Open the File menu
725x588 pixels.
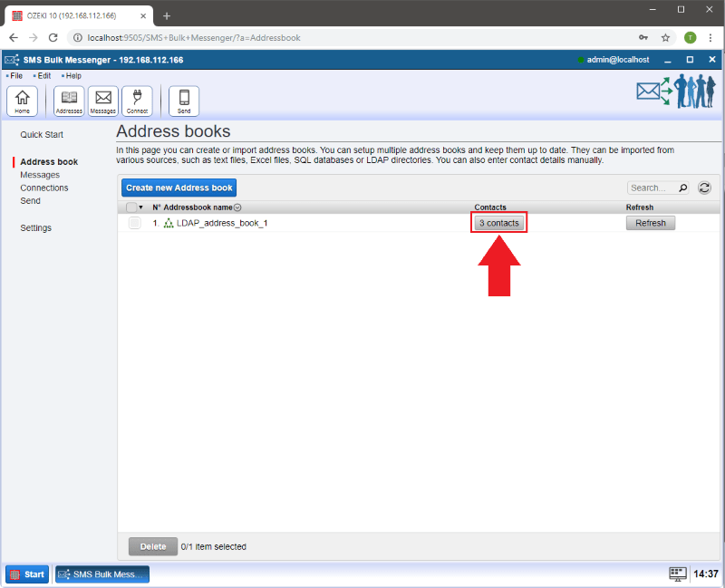click(x=14, y=75)
